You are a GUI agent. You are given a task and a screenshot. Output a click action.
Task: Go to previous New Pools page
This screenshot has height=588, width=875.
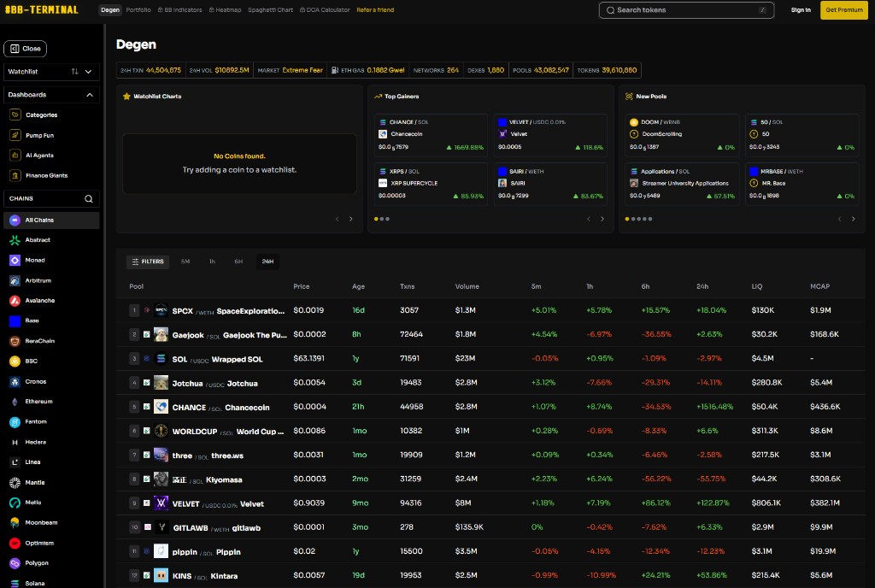pos(839,219)
